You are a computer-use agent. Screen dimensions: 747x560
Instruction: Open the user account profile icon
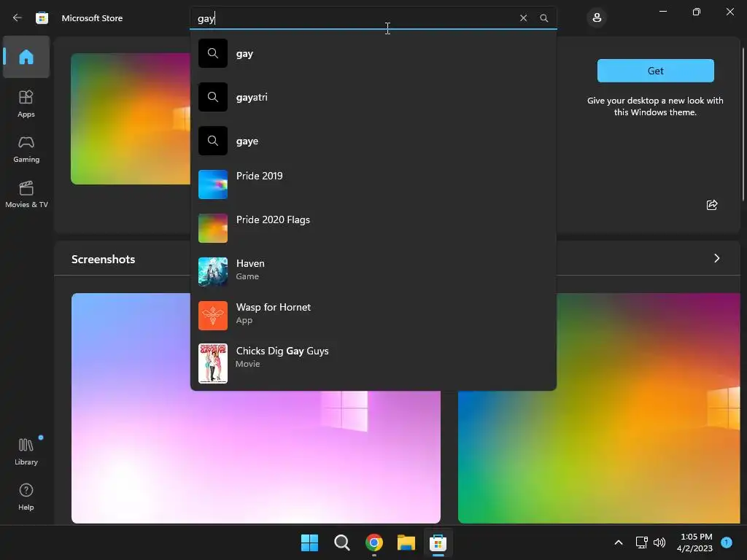click(597, 18)
